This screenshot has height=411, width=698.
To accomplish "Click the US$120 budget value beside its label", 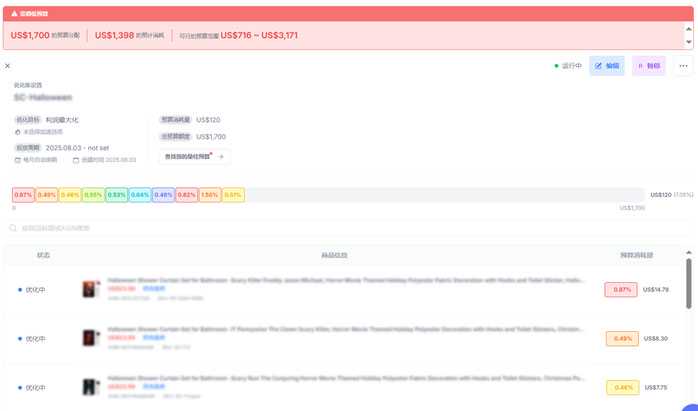I will click(x=208, y=120).
